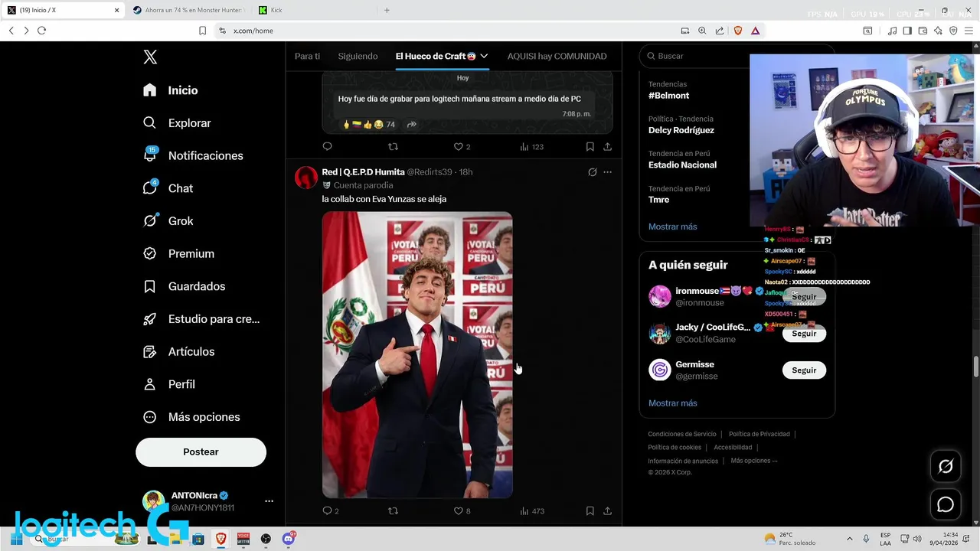The width and height of the screenshot is (980, 551).
Task: Follow Jacky / CooLifeGame
Action: tap(804, 334)
